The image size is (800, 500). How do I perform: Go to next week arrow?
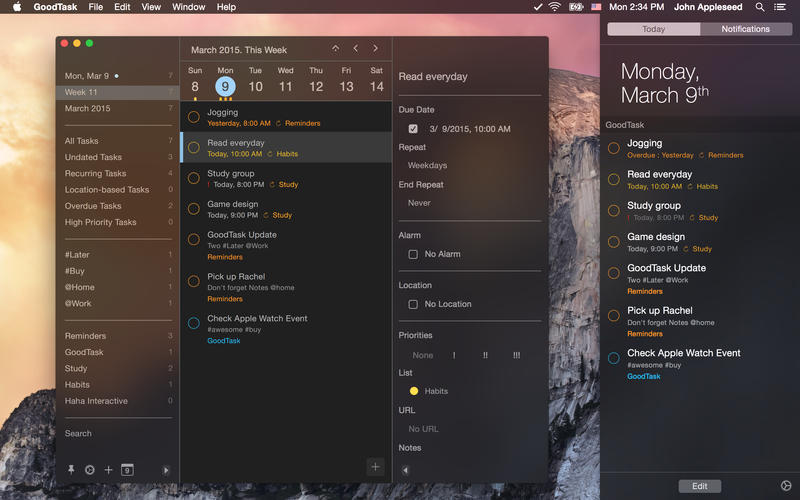375,48
